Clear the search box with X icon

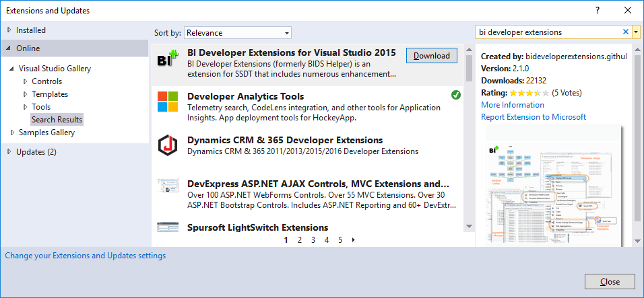626,32
